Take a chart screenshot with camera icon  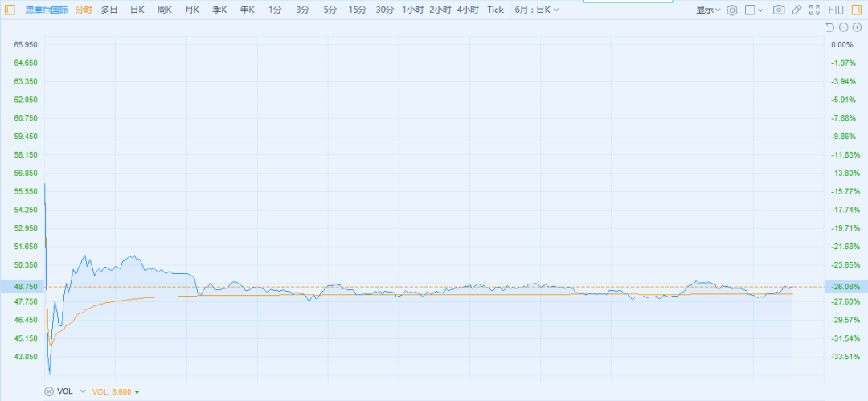(x=779, y=10)
